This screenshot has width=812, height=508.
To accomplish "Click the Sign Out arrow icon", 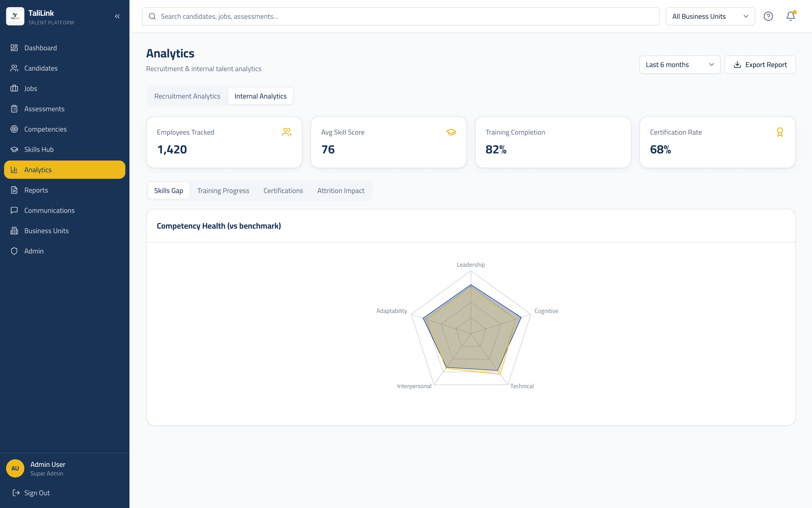I will [16, 493].
